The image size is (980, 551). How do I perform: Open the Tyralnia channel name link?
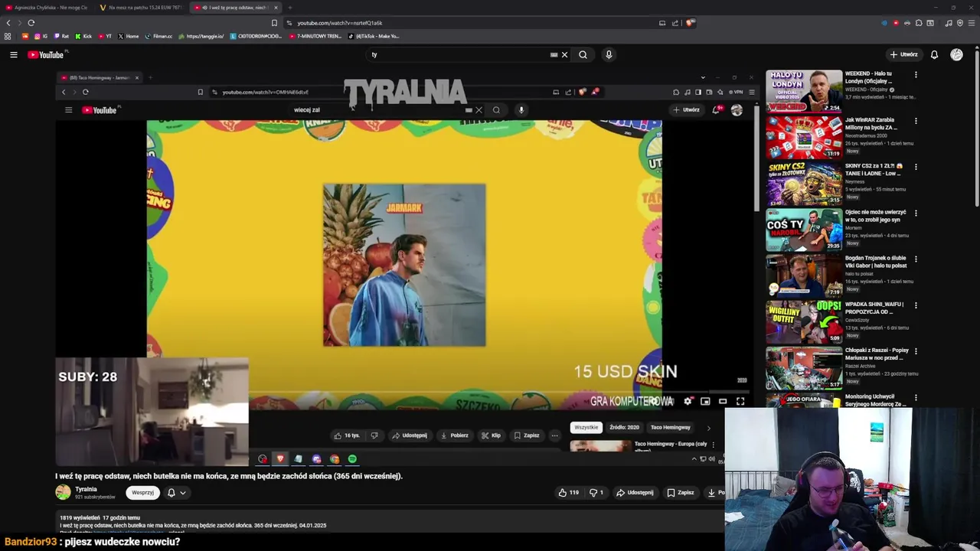[x=86, y=489]
